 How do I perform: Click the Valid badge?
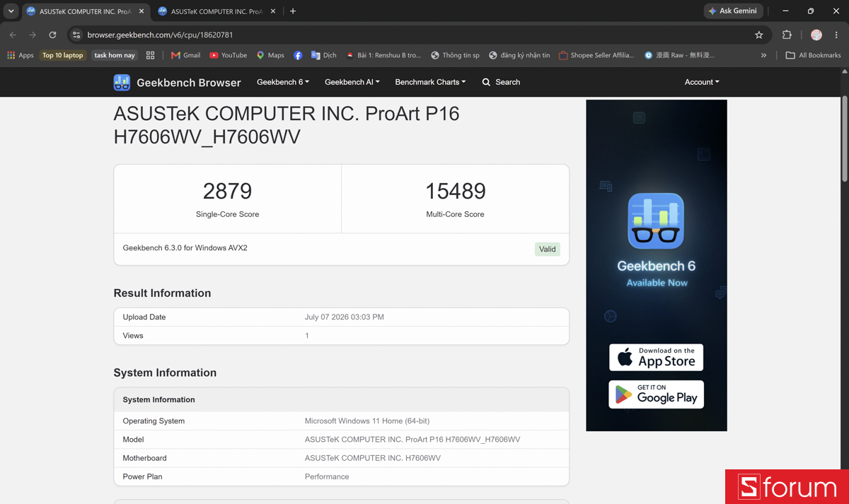click(547, 249)
